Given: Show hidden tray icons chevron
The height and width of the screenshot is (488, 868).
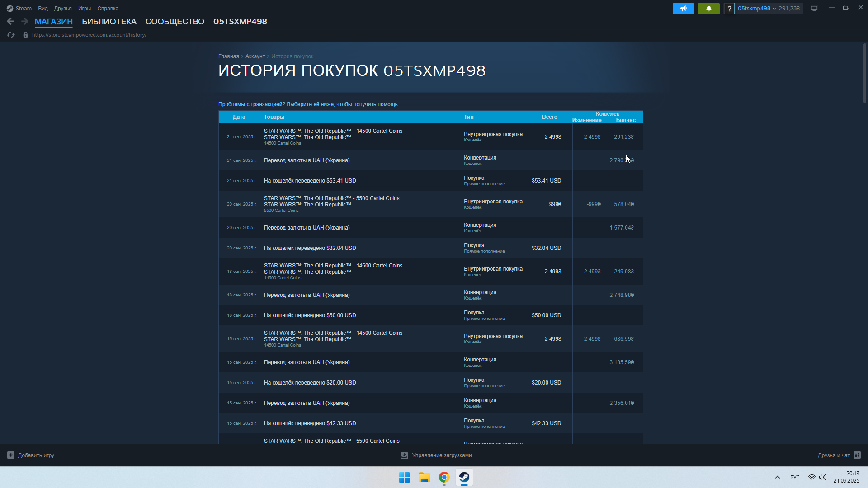Looking at the screenshot, I should pyautogui.click(x=778, y=477).
